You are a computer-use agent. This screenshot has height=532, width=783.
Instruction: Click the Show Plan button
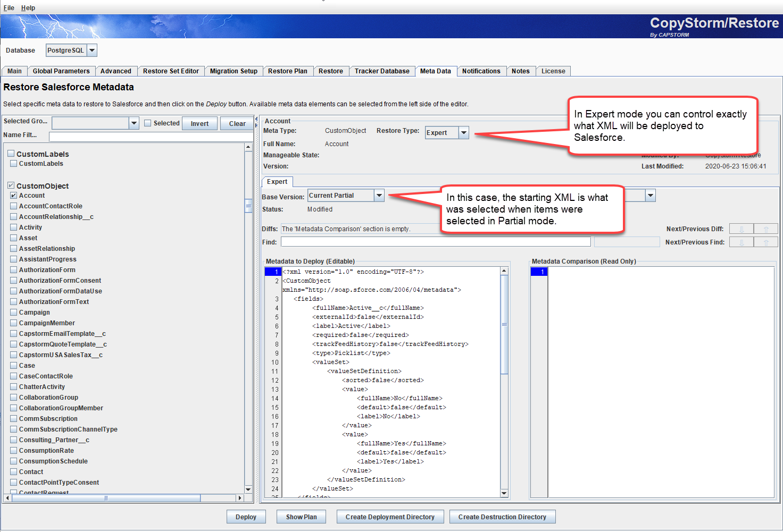coord(301,517)
